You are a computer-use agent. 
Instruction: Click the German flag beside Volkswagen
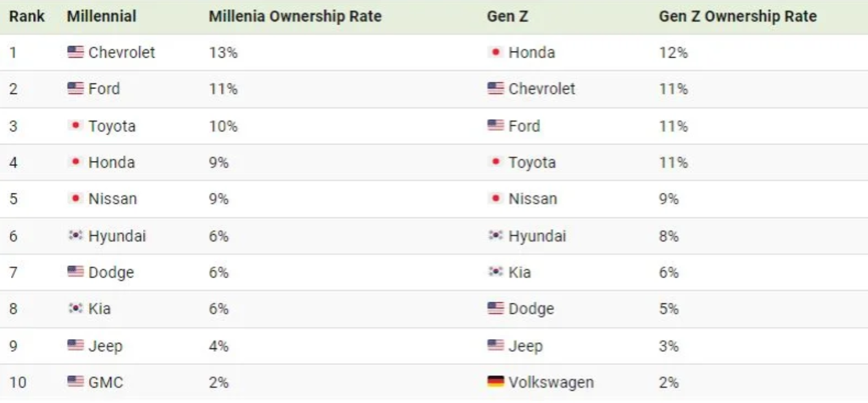click(x=495, y=382)
